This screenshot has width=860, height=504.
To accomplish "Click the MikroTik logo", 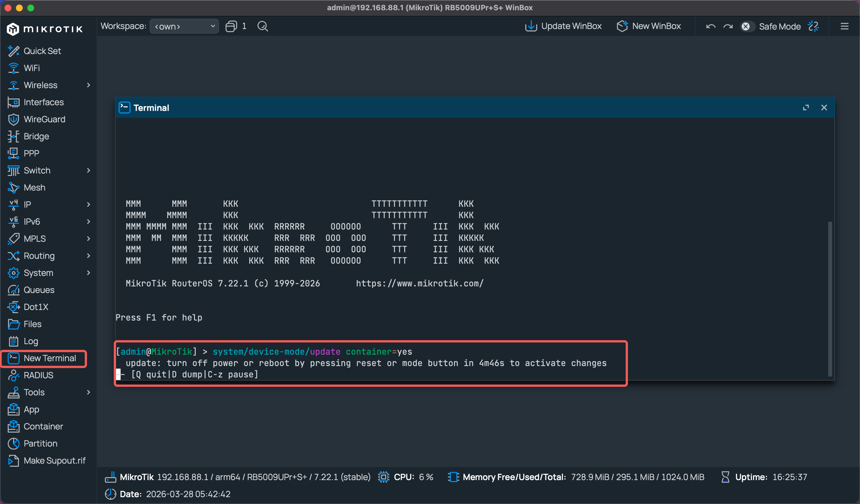I will tap(45, 29).
